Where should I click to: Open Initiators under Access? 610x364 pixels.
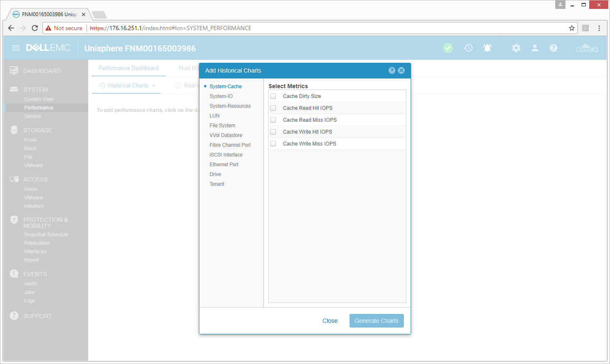coord(34,206)
